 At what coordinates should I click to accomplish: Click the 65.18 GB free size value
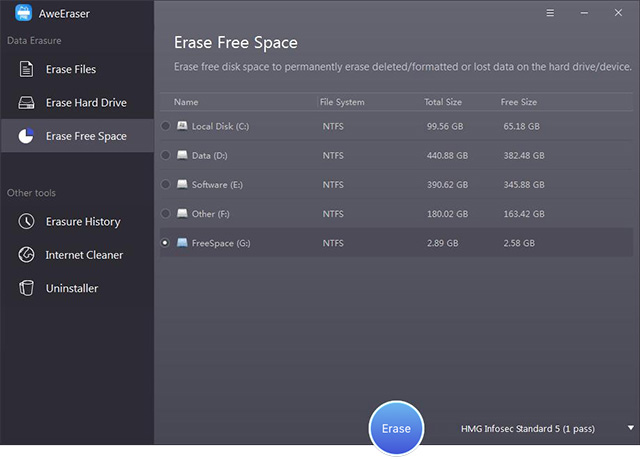[521, 126]
